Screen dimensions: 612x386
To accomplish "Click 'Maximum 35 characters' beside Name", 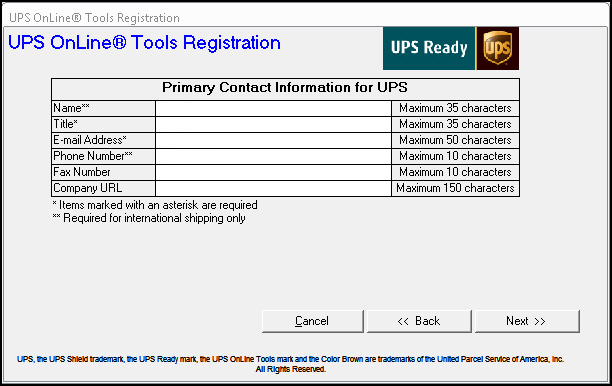I will tap(455, 108).
